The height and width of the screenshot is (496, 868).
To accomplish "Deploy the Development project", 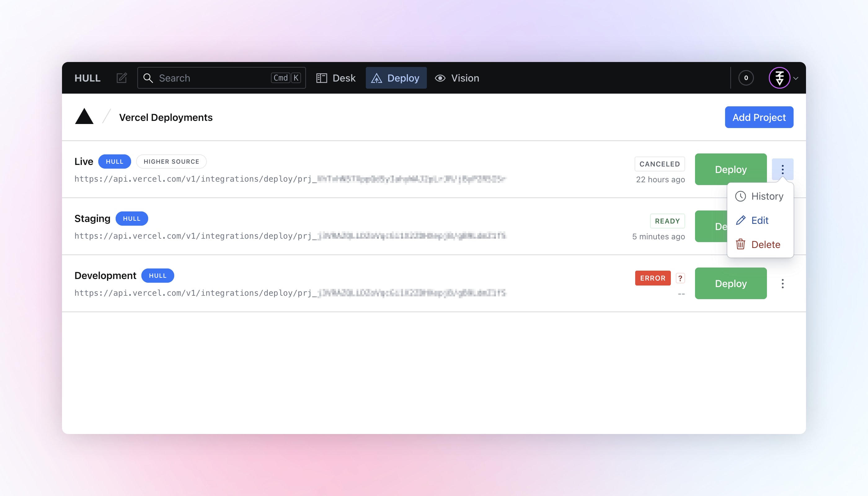I will point(731,283).
